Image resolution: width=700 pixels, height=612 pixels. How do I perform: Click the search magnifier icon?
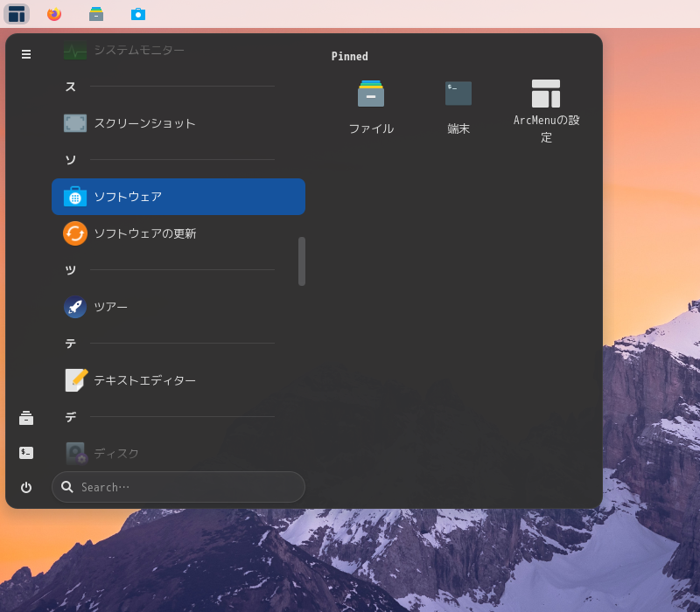pos(67,487)
